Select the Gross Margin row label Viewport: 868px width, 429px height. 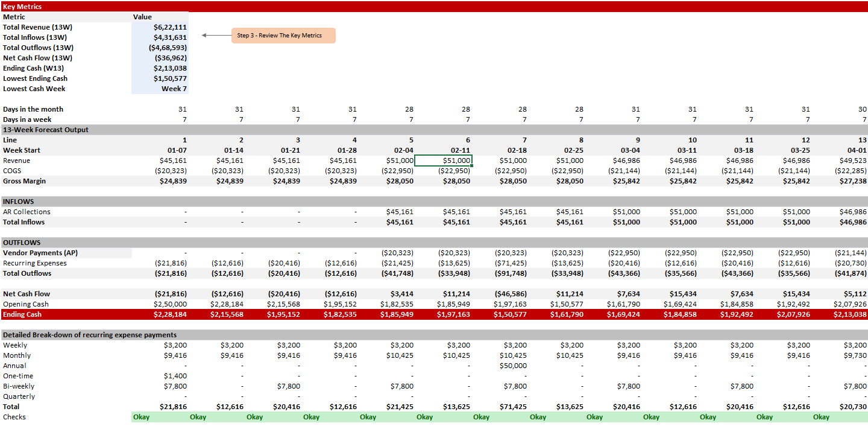point(24,181)
